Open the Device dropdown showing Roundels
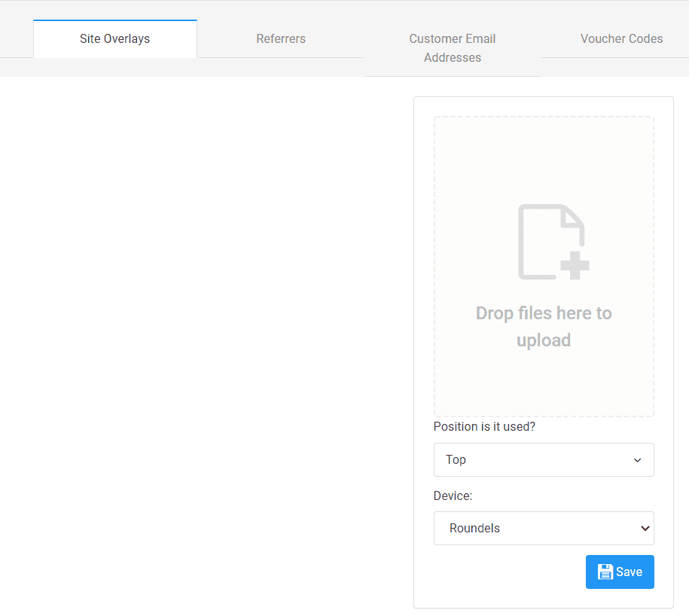The image size is (689, 616). tap(544, 528)
